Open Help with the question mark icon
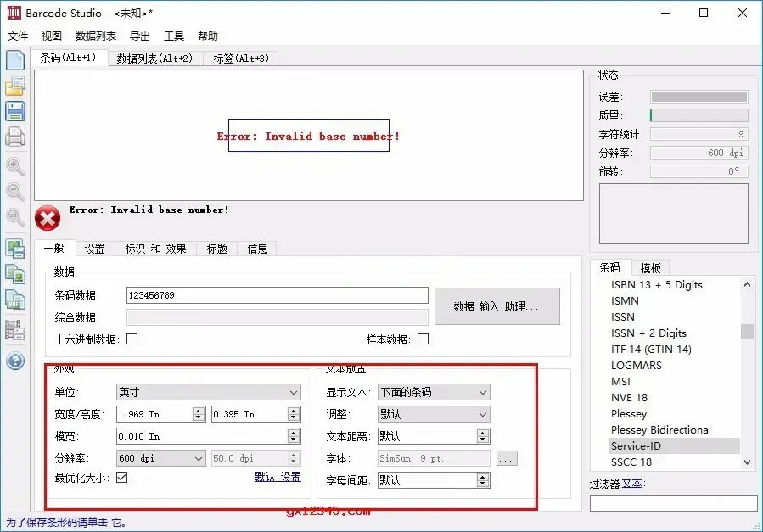 click(x=15, y=361)
